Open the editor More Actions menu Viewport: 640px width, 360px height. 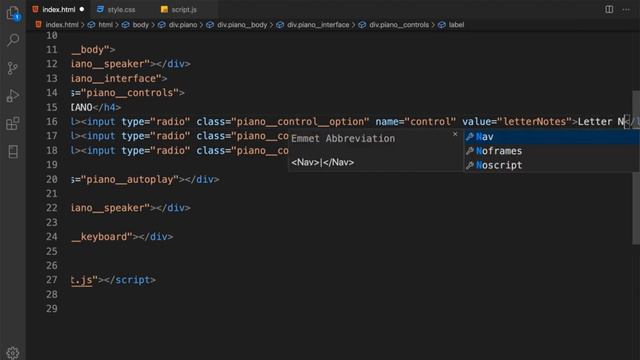click(626, 9)
